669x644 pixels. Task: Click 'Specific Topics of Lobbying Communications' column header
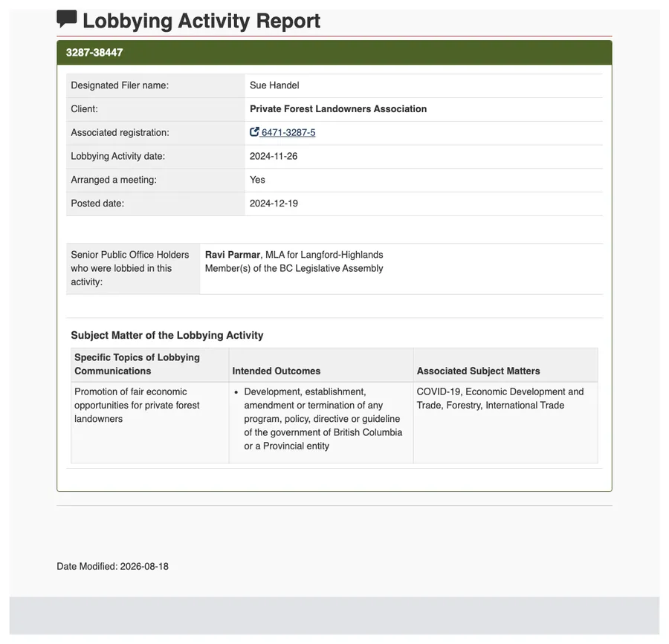click(x=149, y=365)
